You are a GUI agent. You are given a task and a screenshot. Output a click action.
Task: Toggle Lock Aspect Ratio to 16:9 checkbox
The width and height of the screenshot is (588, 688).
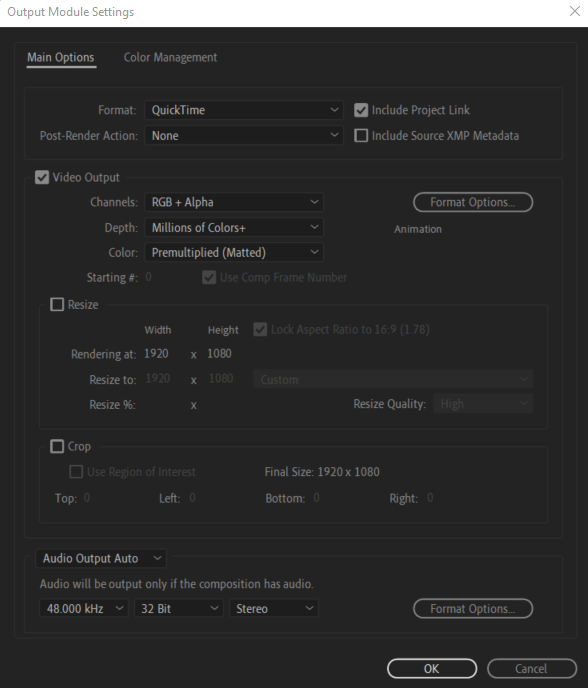260,330
